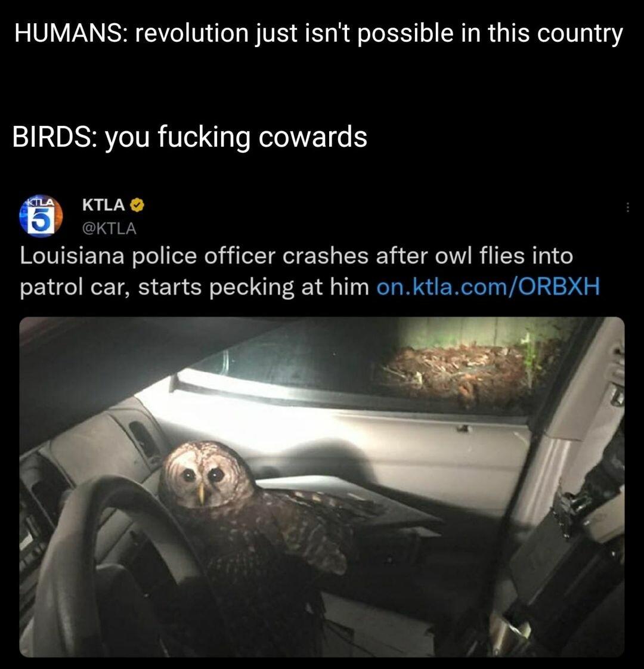Follow the on.ktla.com/ORBXH link
The width and height of the screenshot is (644, 669).
point(488,286)
